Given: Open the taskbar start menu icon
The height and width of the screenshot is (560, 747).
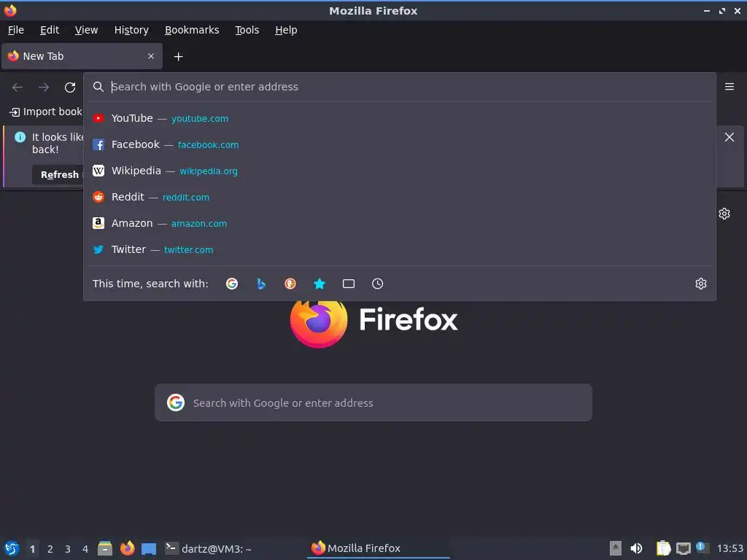Looking at the screenshot, I should (12, 548).
